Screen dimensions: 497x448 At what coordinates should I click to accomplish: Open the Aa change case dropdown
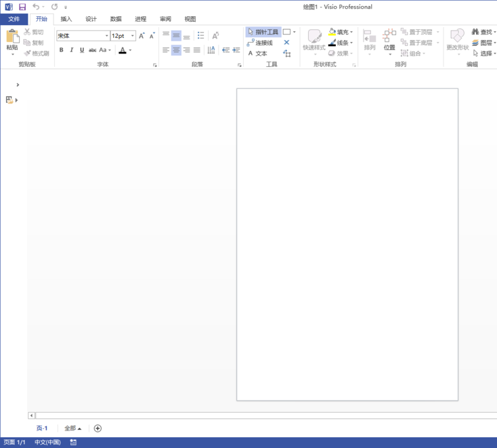click(x=105, y=50)
